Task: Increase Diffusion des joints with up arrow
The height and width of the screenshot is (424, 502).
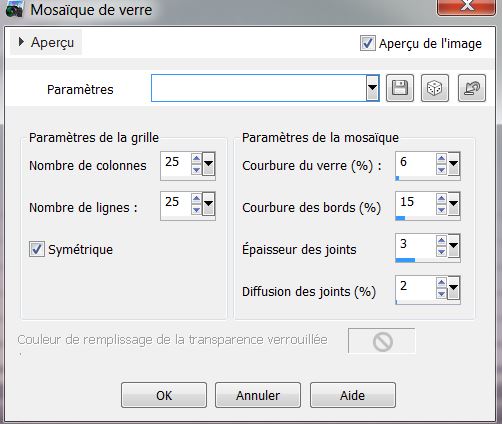Action: pyautogui.click(x=441, y=283)
